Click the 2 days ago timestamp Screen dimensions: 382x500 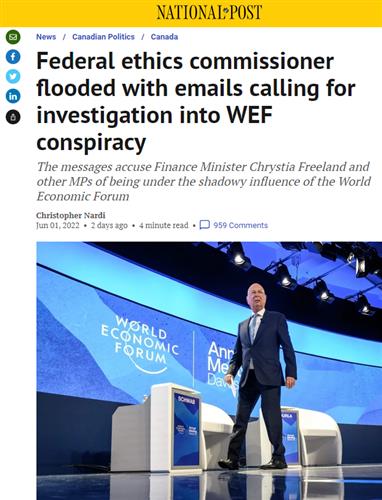click(x=109, y=225)
